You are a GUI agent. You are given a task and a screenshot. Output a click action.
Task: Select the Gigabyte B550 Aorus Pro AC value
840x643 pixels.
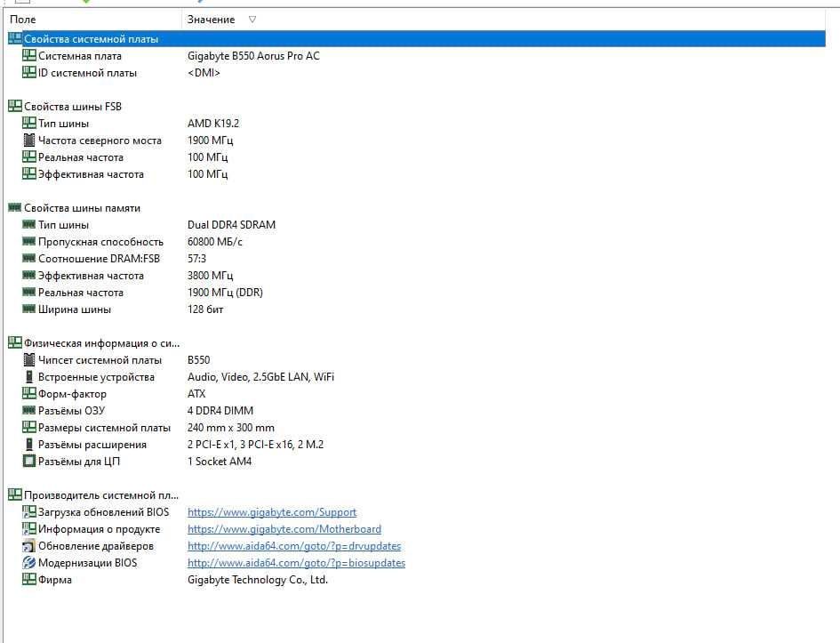[253, 55]
